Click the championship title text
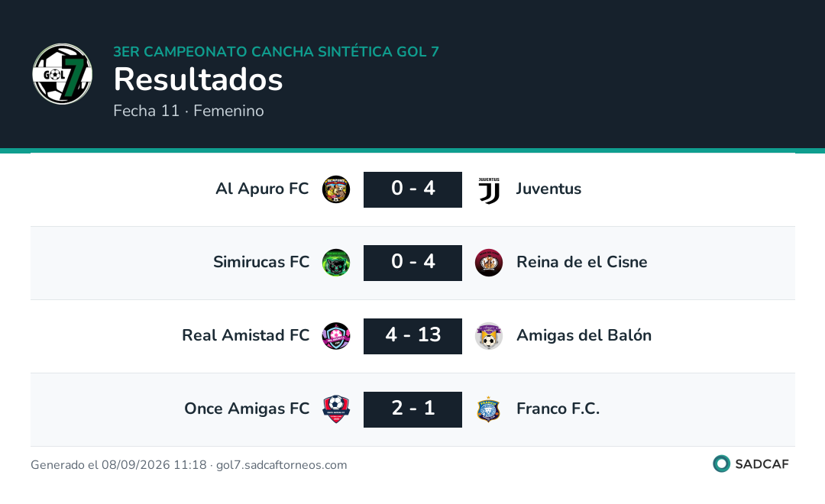This screenshot has width=825, height=504. click(x=277, y=52)
